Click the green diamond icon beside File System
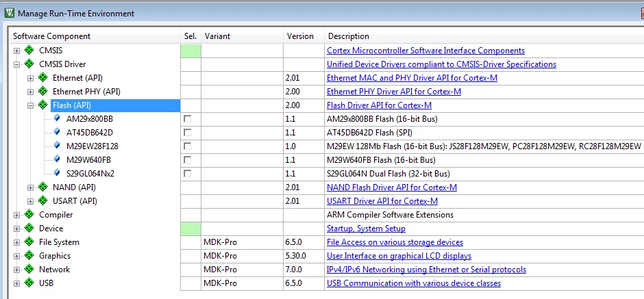The height and width of the screenshot is (299, 644). [x=29, y=242]
